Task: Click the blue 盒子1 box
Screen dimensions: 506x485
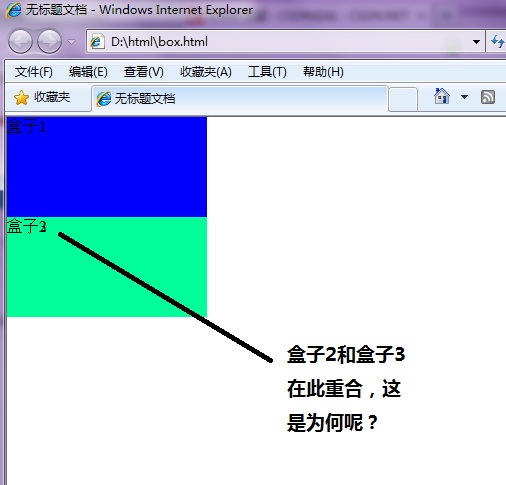Action: (x=107, y=167)
